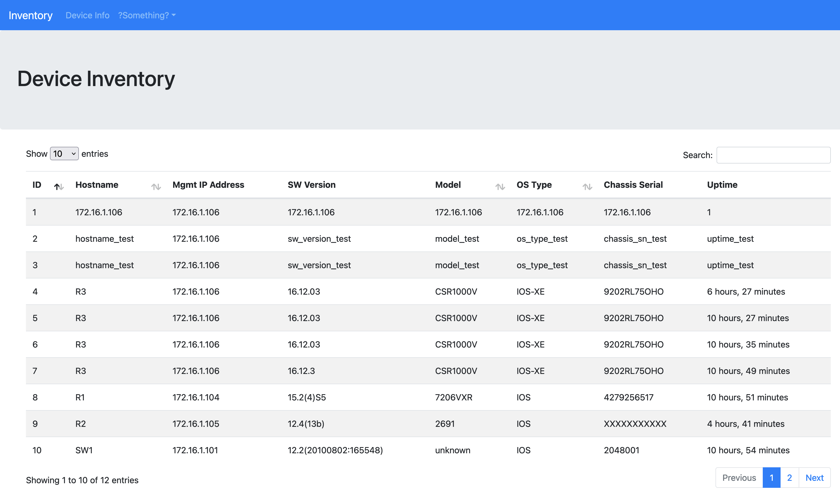Click the Hostname column sort arrows icon
Image resolution: width=840 pixels, height=504 pixels.
156,186
